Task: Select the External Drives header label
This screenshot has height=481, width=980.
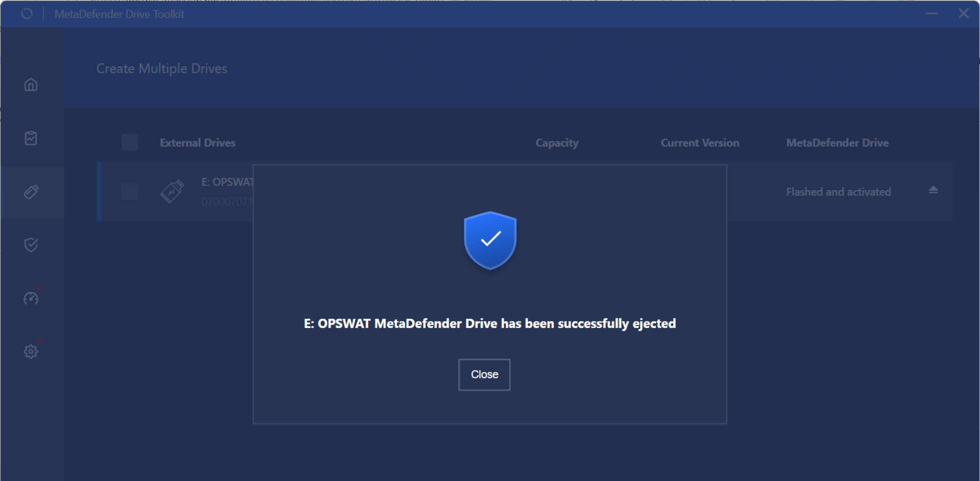Action: 197,142
